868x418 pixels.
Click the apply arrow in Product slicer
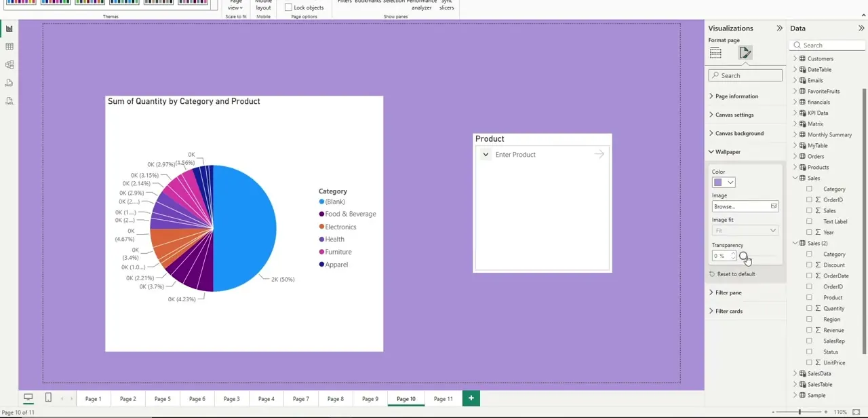[x=599, y=155]
